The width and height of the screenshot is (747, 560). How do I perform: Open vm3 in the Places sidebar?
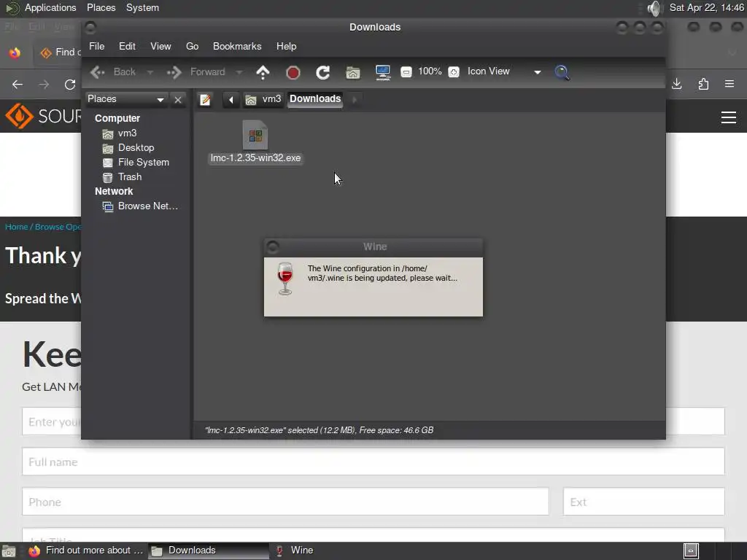(x=120, y=133)
